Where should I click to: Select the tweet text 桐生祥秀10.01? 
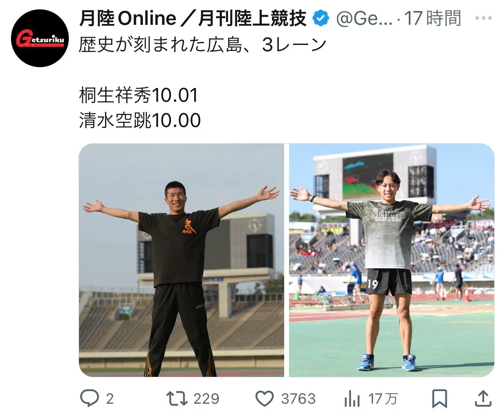(138, 96)
